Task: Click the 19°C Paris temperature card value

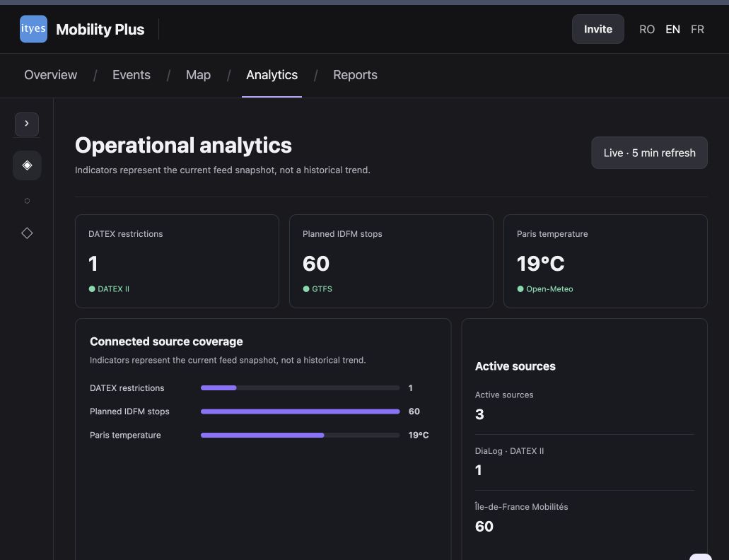Action: pyautogui.click(x=540, y=264)
